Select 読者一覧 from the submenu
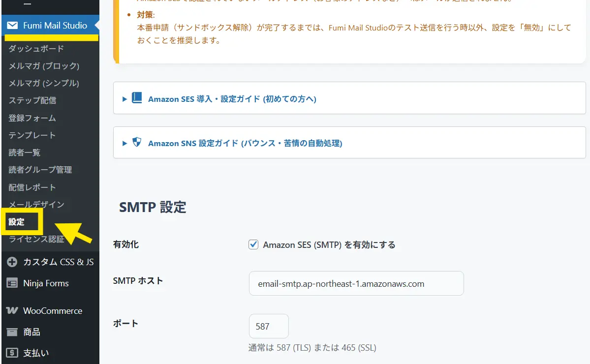This screenshot has width=590, height=364. [x=25, y=152]
